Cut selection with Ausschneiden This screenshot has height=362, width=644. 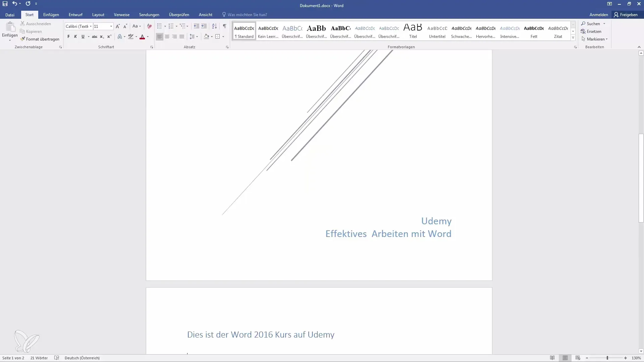click(36, 23)
